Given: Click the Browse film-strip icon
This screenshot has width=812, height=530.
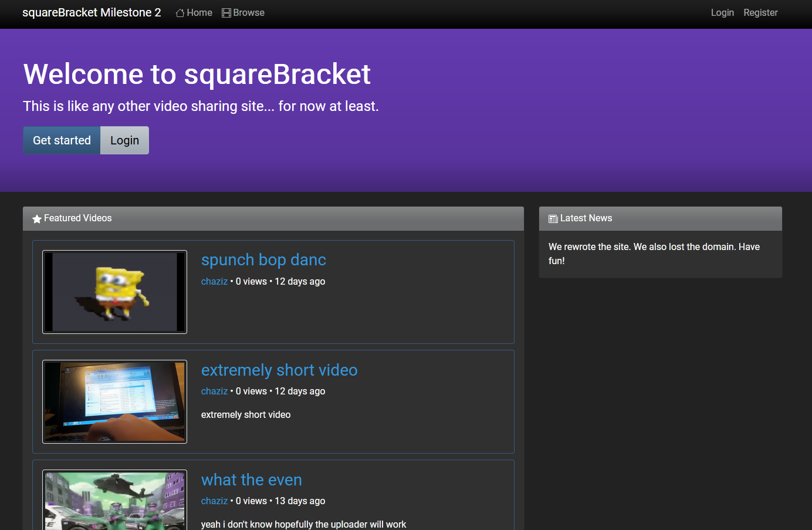Looking at the screenshot, I should pos(225,12).
